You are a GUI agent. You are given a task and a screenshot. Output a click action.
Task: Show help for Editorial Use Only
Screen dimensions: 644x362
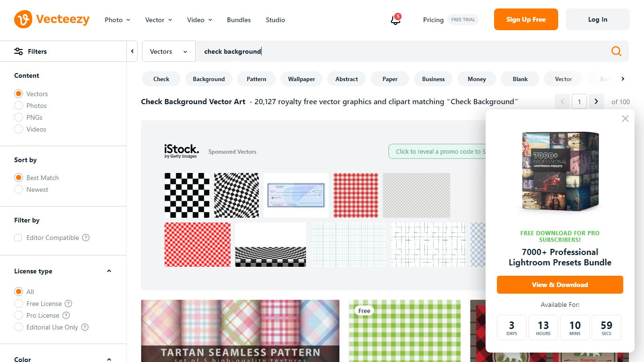coord(85,327)
